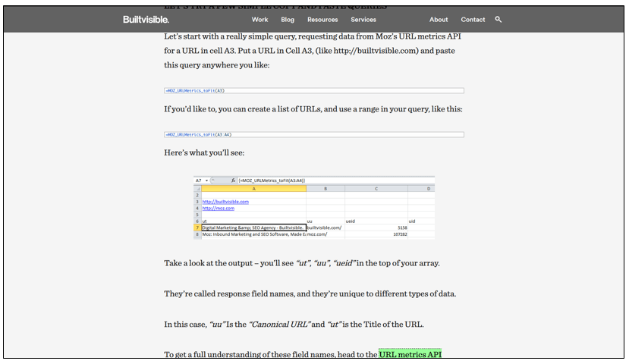Follow the URL metrics API link
Image resolution: width=629 pixels, height=364 pixels.
(x=410, y=353)
